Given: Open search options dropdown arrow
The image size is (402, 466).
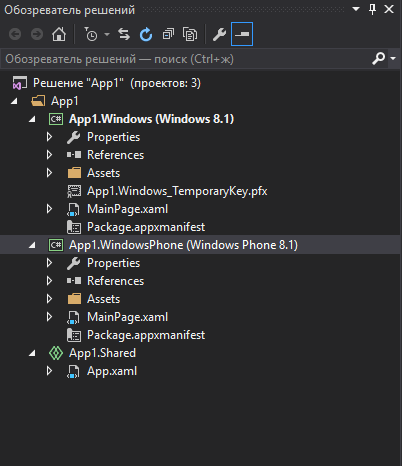Looking at the screenshot, I should [393, 59].
